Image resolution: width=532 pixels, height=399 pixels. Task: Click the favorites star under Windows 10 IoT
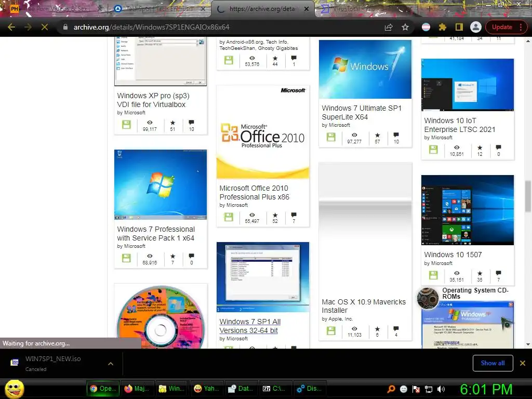(480, 148)
